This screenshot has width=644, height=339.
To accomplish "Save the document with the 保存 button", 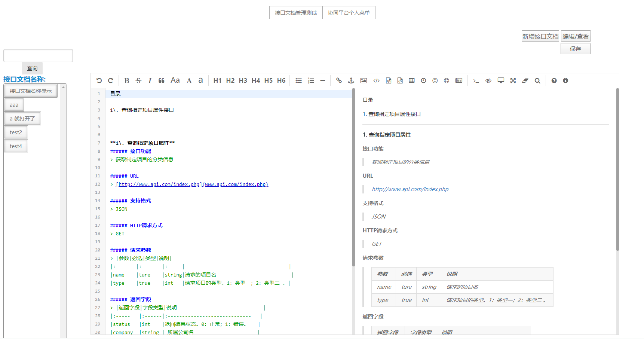I will [575, 48].
